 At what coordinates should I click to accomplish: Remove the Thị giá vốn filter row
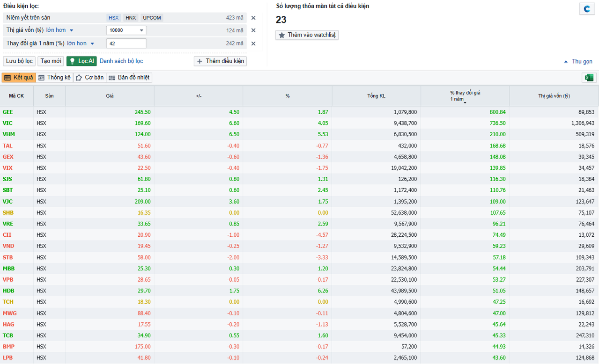tap(253, 30)
